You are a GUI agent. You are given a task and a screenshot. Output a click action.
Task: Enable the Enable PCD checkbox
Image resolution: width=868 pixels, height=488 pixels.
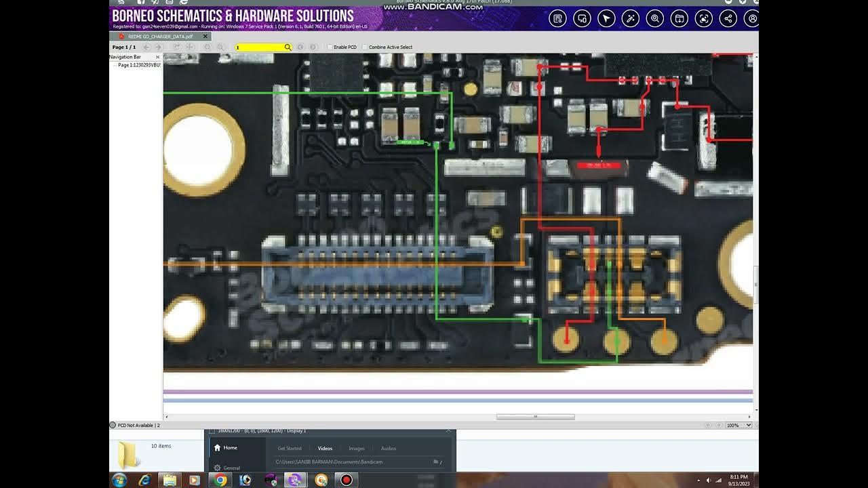[x=330, y=47]
